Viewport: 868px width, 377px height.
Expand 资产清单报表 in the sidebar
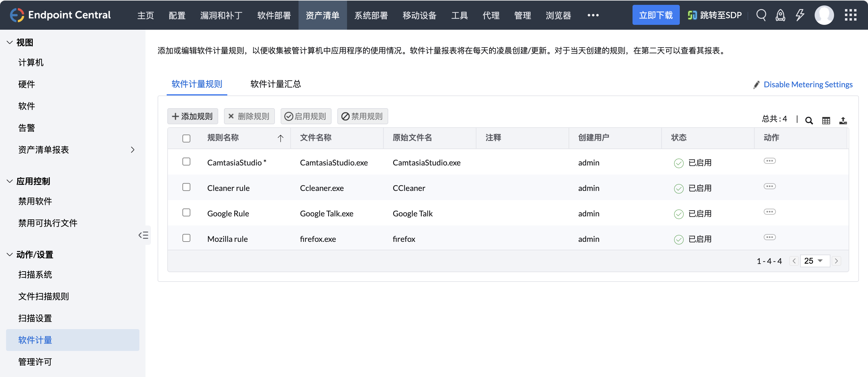pos(132,150)
